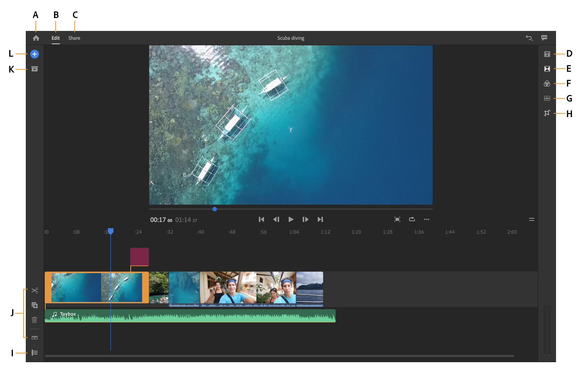Open the Transform crop panel
The width and height of the screenshot is (584, 392).
[x=547, y=113]
